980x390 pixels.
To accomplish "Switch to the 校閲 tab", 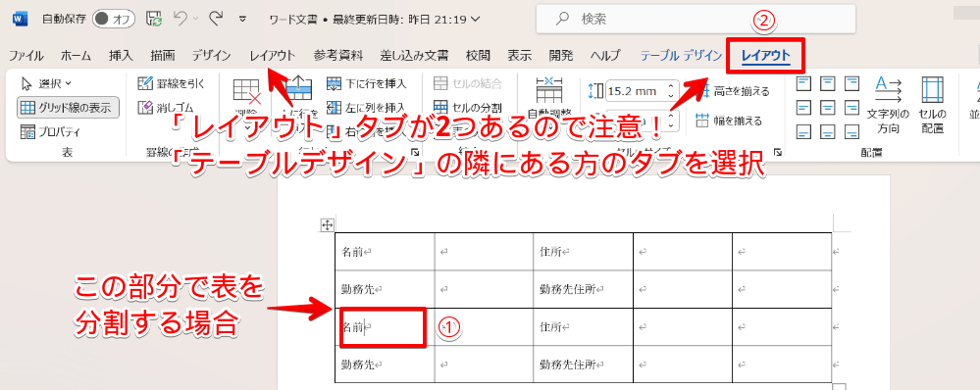I will tap(478, 56).
